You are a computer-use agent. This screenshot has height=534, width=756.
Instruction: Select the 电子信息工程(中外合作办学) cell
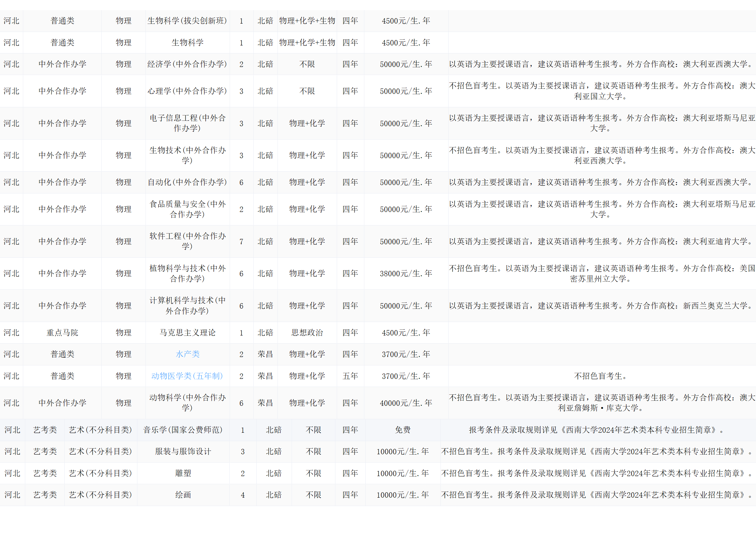(187, 123)
